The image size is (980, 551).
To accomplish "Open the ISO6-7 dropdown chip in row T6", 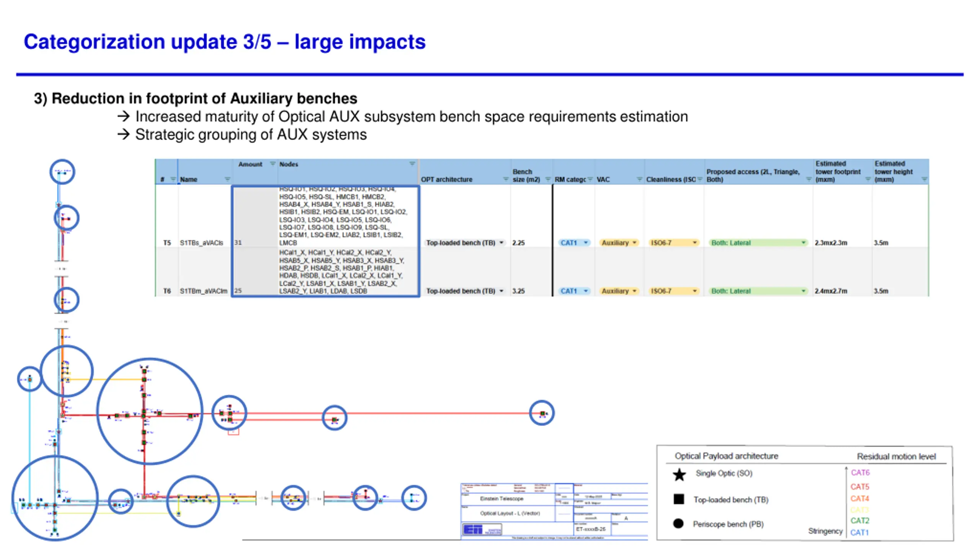I will pyautogui.click(x=674, y=291).
